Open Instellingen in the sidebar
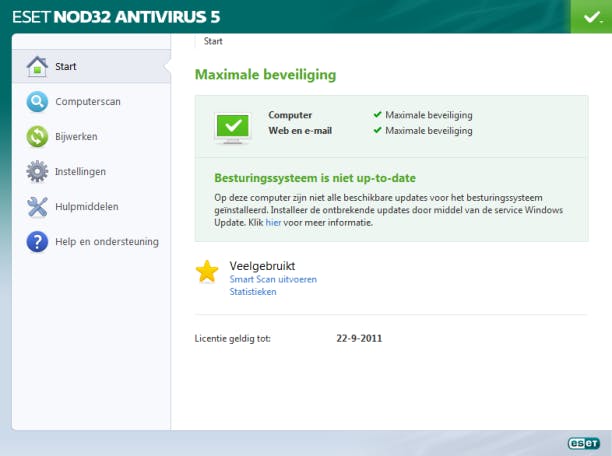Screen dimensions: 612x456 91,171
